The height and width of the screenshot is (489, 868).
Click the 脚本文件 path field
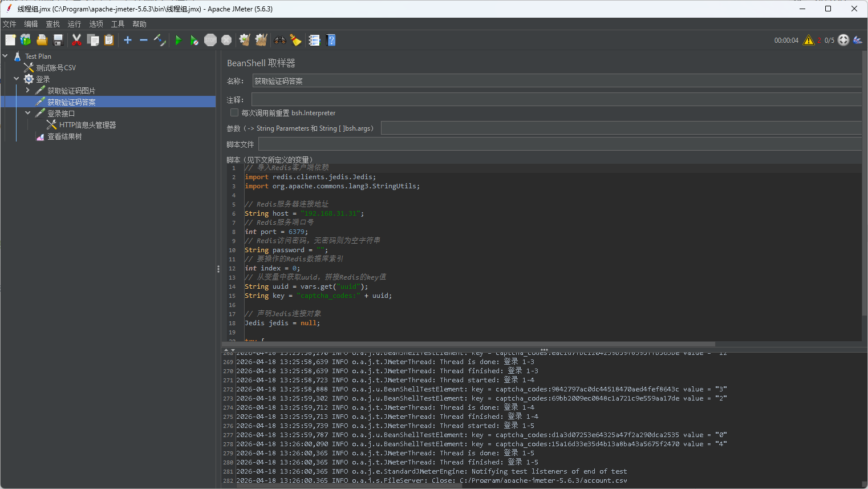click(560, 144)
